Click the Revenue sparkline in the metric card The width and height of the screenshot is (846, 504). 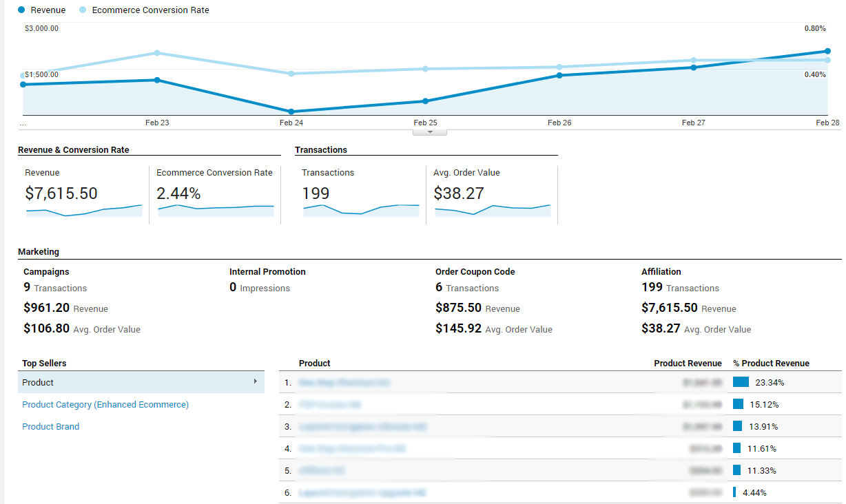[x=84, y=211]
